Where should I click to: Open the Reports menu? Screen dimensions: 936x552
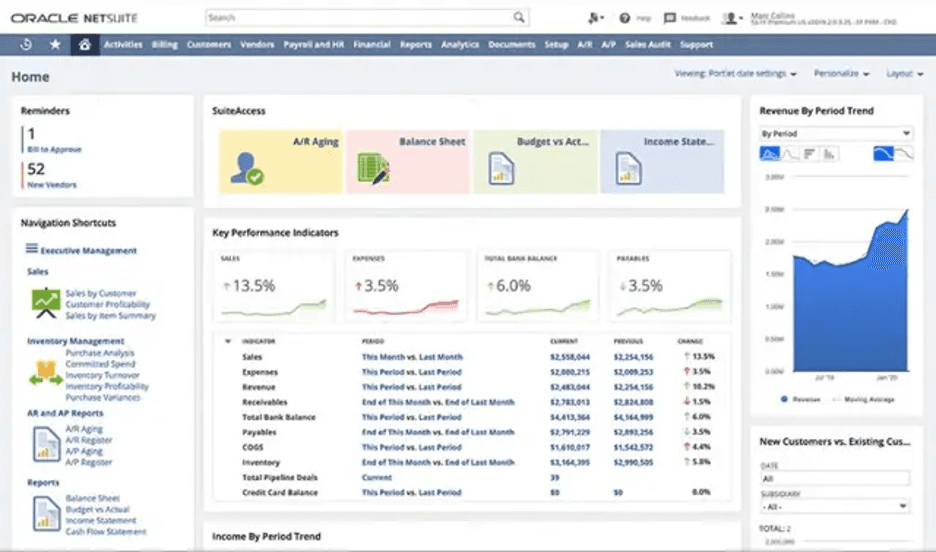415,45
